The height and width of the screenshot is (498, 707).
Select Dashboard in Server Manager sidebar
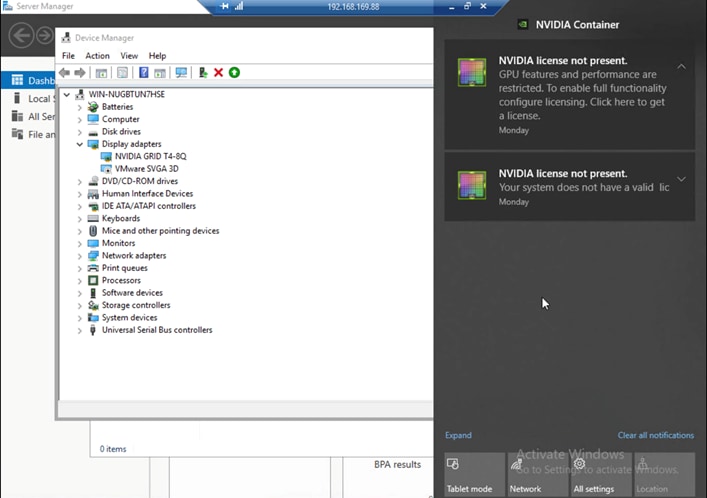(x=28, y=80)
